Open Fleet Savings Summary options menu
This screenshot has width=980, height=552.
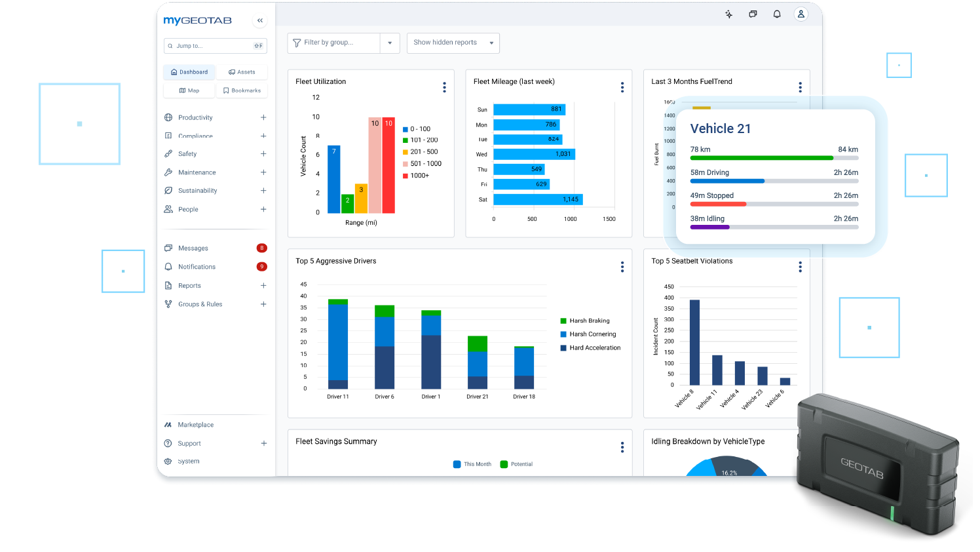click(622, 447)
